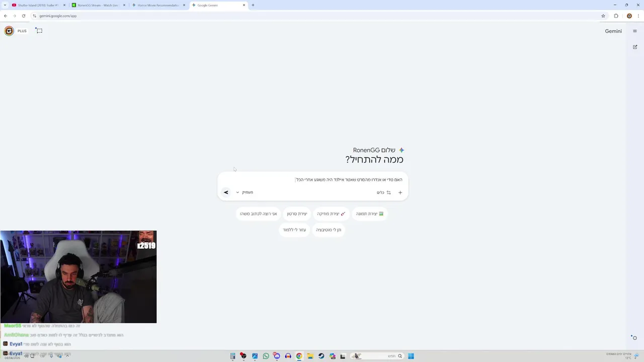The height and width of the screenshot is (362, 644).
Task: Go back in browser history
Action: point(6,16)
